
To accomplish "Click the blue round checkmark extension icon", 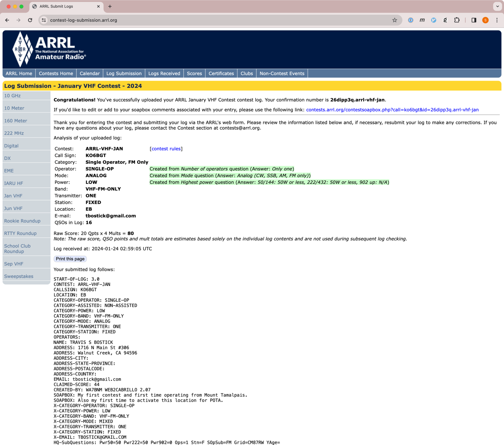I will point(434,20).
